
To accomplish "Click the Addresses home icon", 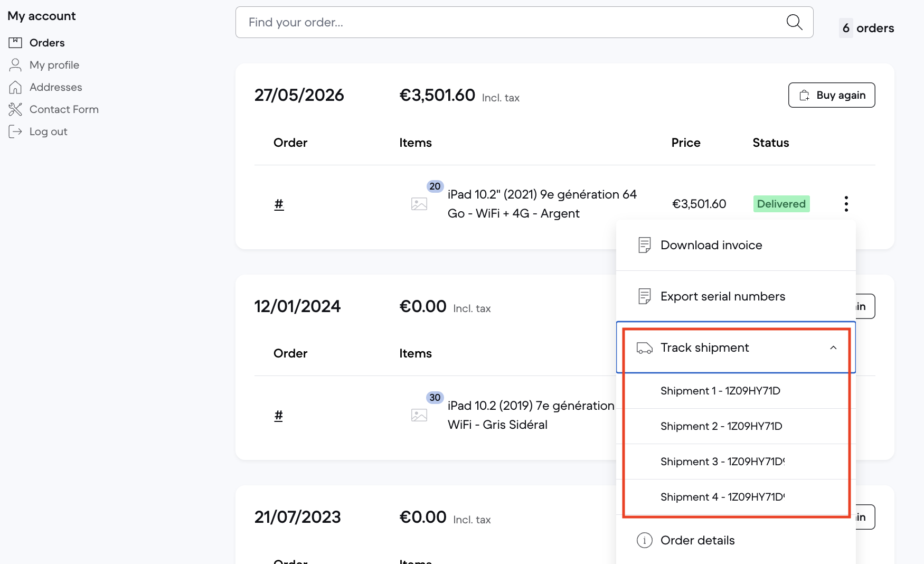I will 15,87.
